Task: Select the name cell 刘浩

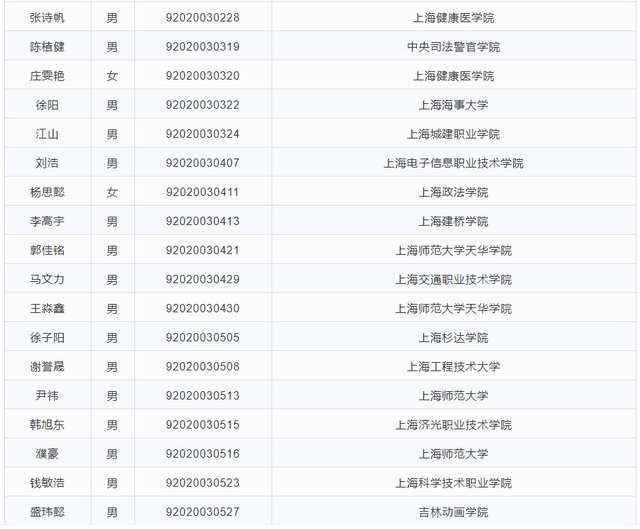Action: pos(47,163)
